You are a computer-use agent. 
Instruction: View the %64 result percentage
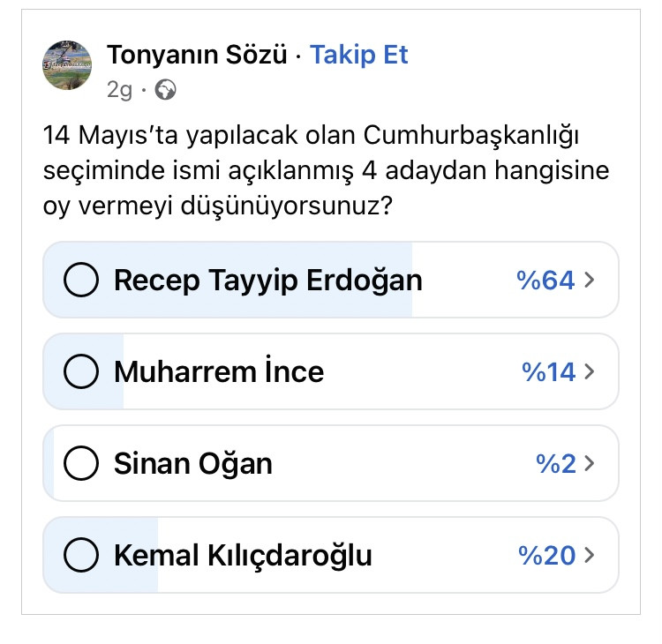tap(545, 280)
